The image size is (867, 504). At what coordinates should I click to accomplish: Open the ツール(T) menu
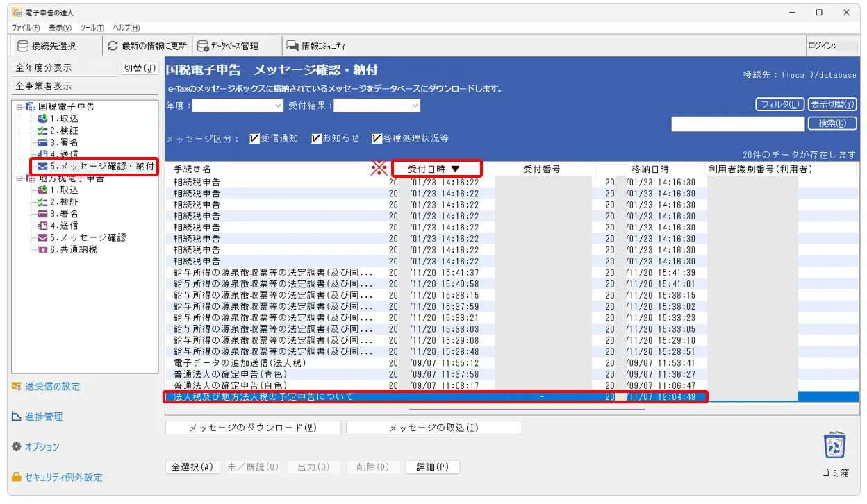[x=92, y=28]
